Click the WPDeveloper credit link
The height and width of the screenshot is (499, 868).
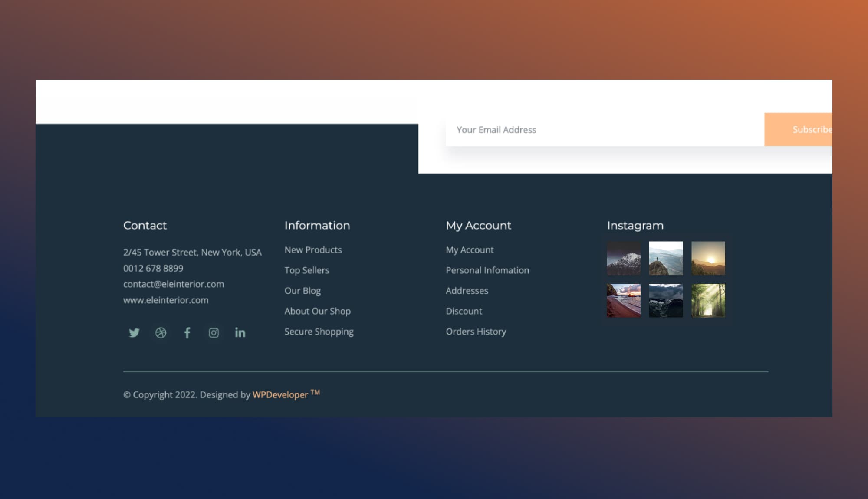pos(280,395)
